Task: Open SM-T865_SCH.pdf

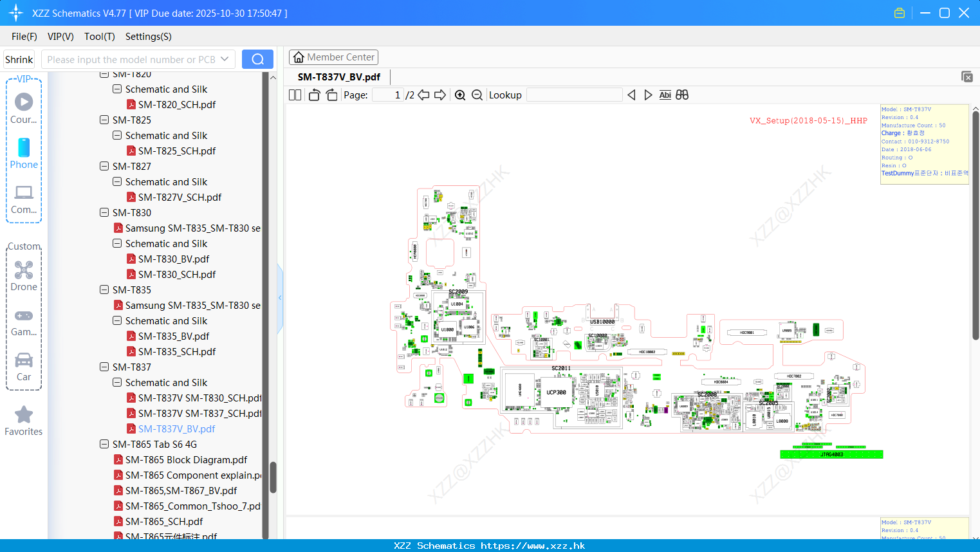Action: [x=158, y=521]
